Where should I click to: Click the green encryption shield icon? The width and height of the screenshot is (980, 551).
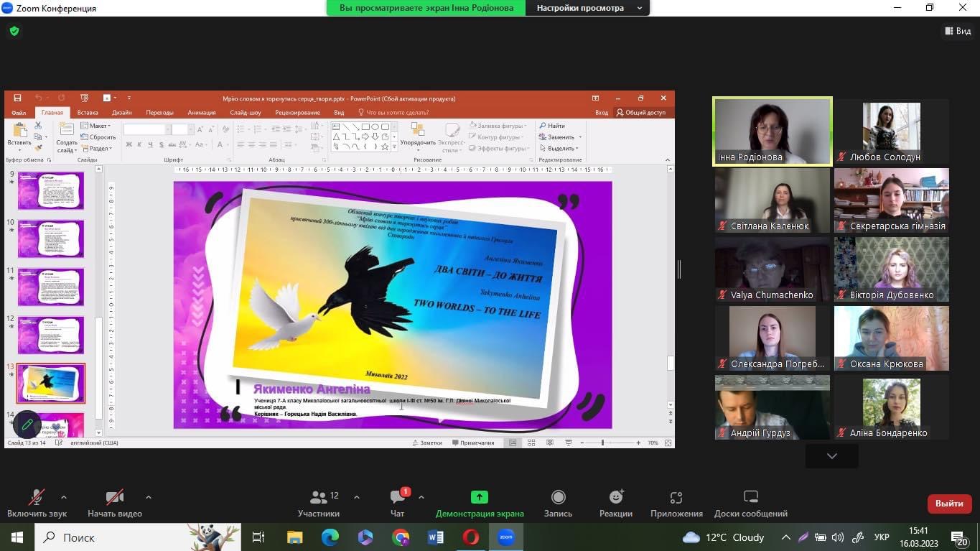click(x=14, y=31)
